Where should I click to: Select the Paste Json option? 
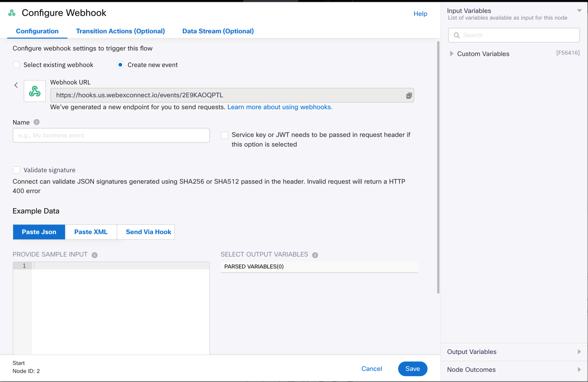point(39,232)
